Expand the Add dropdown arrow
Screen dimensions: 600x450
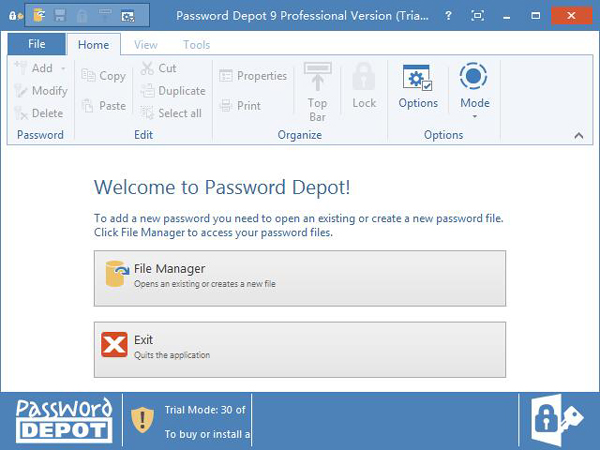63,68
